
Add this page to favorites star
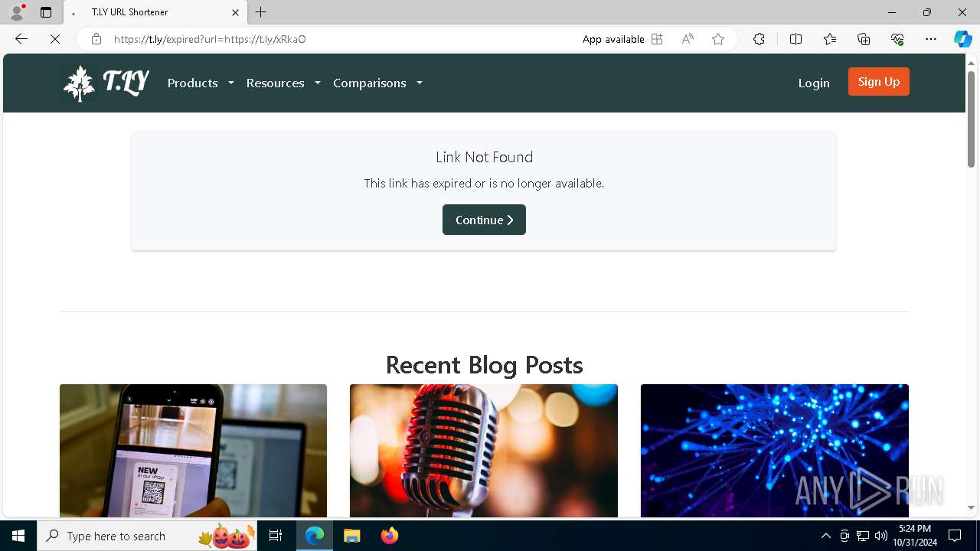[718, 39]
